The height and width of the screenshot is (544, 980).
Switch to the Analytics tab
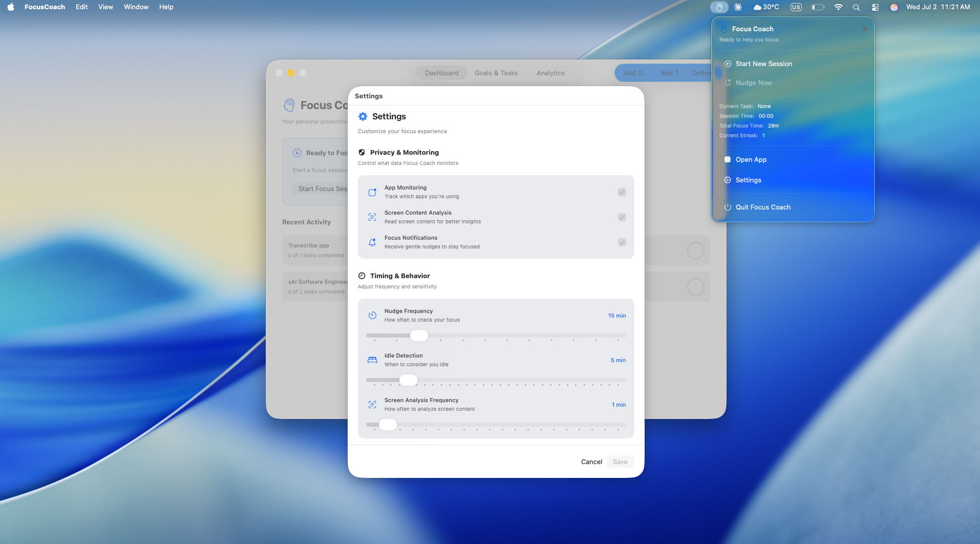point(550,73)
